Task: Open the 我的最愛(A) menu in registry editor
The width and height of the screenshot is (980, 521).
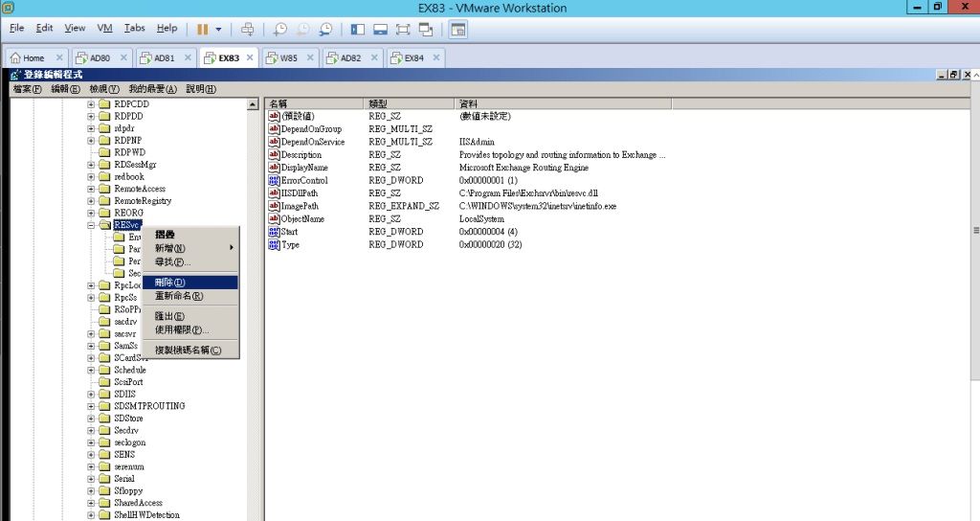Action: point(152,89)
